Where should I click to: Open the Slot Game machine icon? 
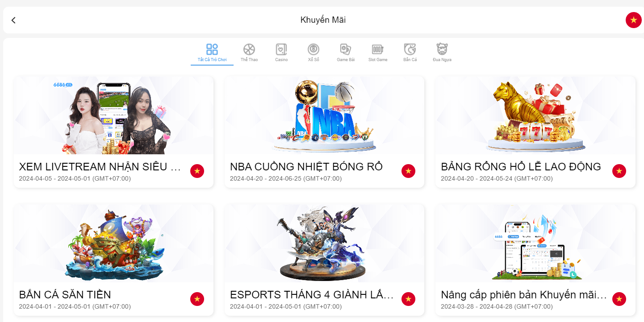(378, 49)
